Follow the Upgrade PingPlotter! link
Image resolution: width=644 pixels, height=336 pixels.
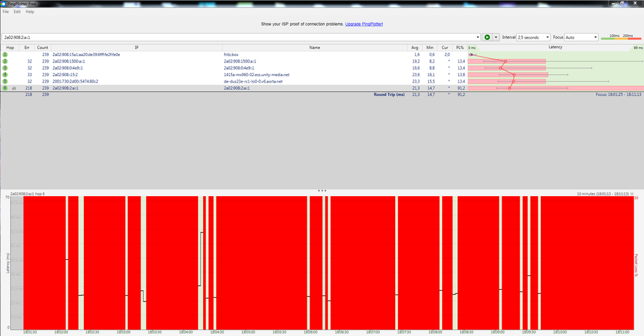(x=364, y=24)
